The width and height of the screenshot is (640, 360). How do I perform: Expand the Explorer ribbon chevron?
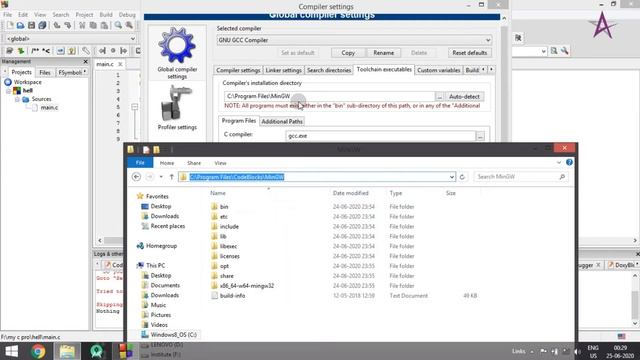559,162
